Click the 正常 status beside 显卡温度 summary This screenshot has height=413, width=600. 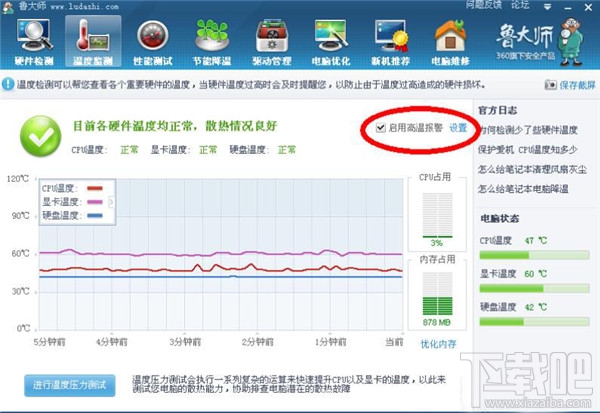pyautogui.click(x=208, y=150)
